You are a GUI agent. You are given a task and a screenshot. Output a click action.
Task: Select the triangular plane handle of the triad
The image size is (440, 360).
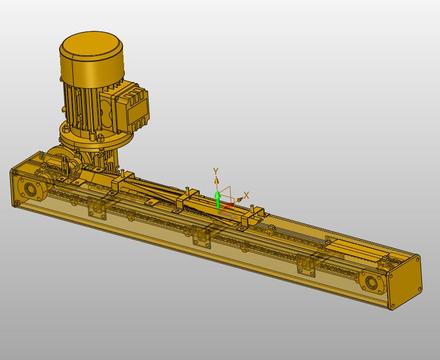click(226, 193)
